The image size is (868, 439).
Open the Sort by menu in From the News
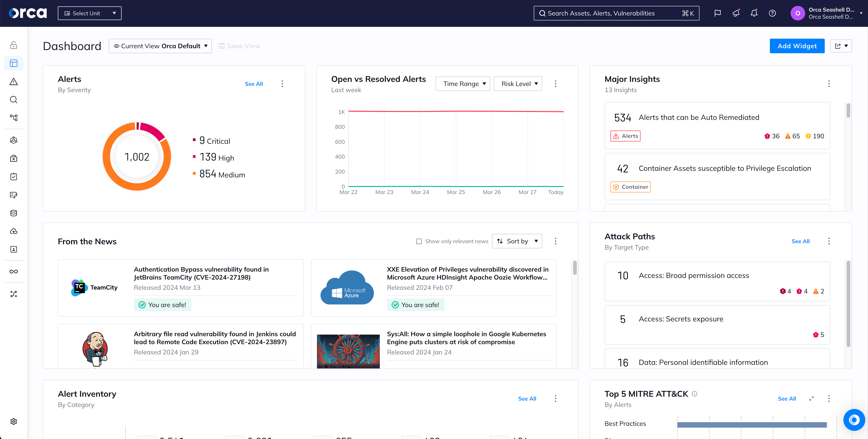point(517,241)
